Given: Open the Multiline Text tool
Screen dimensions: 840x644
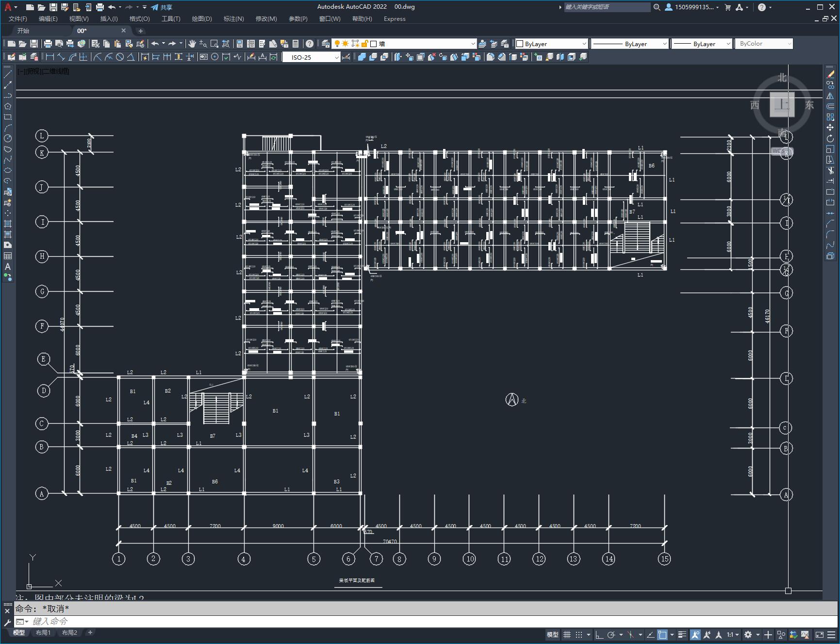Looking at the screenshot, I should coord(8,266).
